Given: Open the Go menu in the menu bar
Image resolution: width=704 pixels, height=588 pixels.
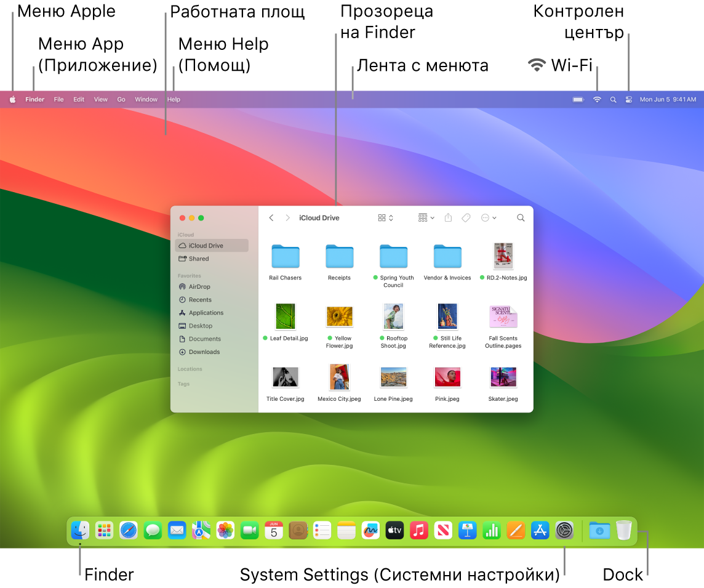Looking at the screenshot, I should tap(121, 99).
